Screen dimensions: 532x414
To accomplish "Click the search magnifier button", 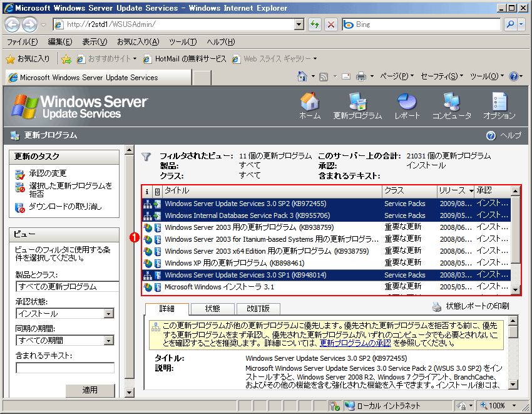I will pos(510,24).
